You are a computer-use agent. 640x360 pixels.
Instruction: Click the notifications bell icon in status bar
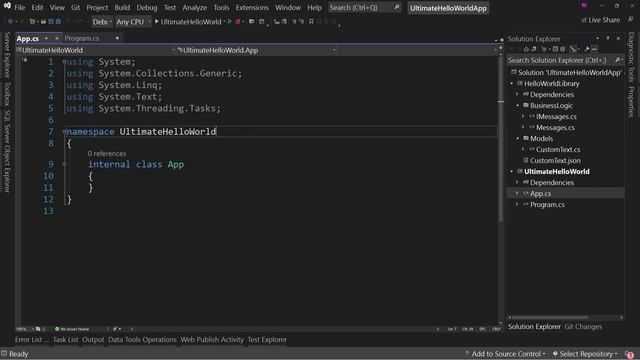click(629, 354)
